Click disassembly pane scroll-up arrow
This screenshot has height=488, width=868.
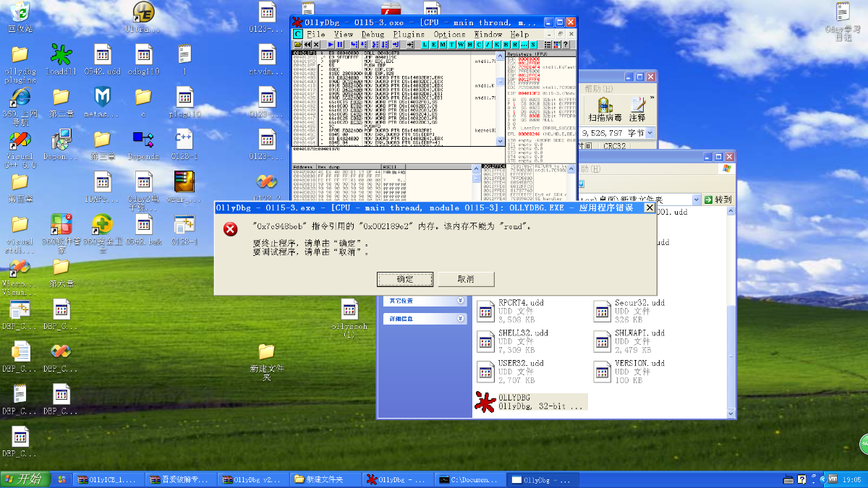coord(500,55)
